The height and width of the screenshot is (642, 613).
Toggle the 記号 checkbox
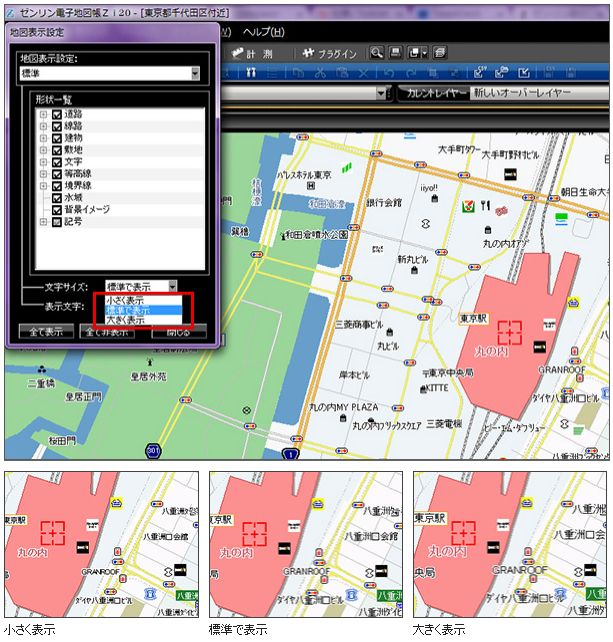pyautogui.click(x=57, y=222)
